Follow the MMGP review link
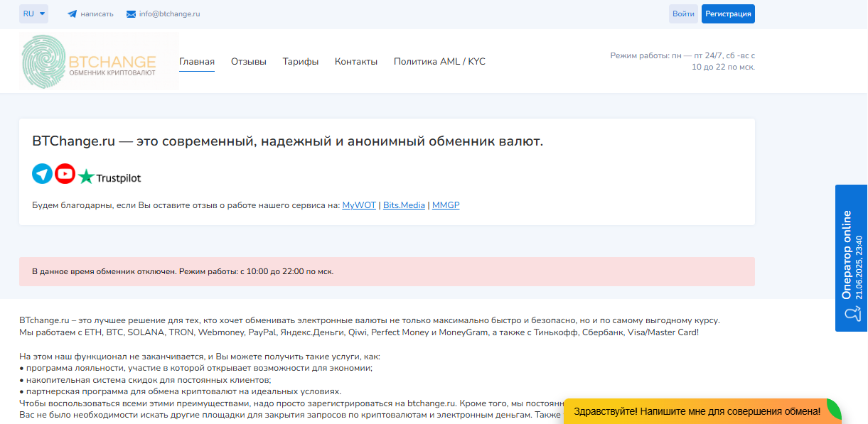 (446, 205)
